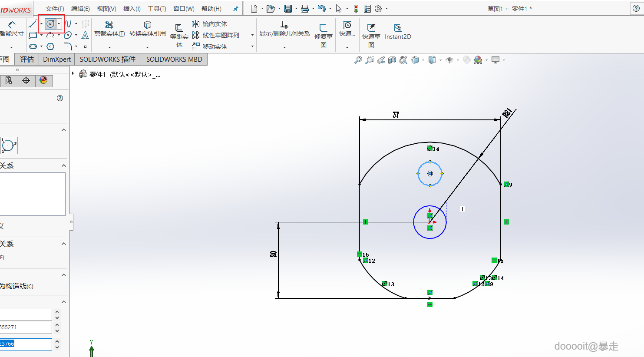Select the Polygon sketch tool
This screenshot has height=357, width=644.
[x=50, y=46]
